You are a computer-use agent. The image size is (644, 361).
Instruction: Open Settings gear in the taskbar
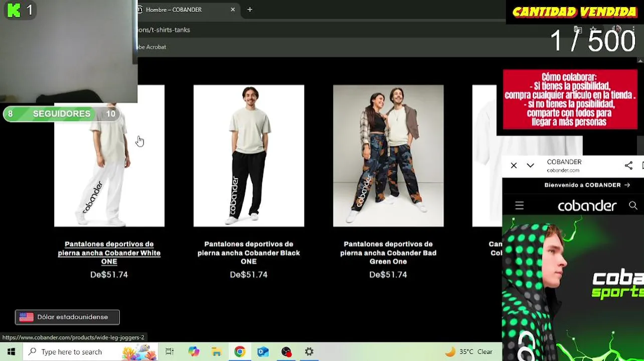coord(309,351)
